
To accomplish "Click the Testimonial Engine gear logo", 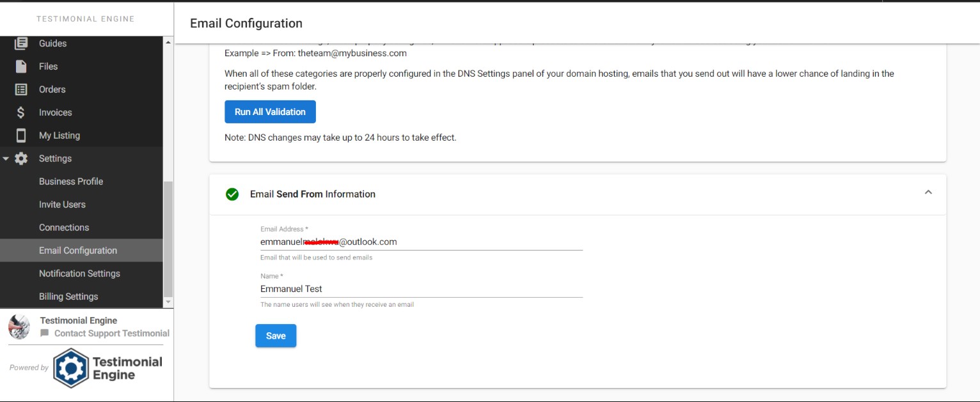I will (x=70, y=368).
